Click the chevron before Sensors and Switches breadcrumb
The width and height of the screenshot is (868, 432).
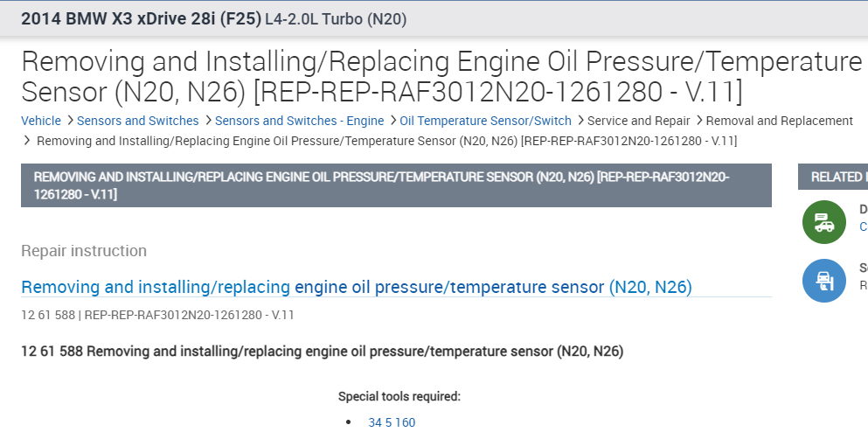click(70, 121)
